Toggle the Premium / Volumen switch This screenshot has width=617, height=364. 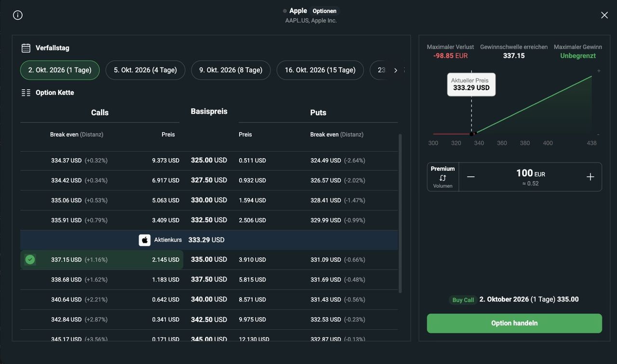pyautogui.click(x=443, y=177)
